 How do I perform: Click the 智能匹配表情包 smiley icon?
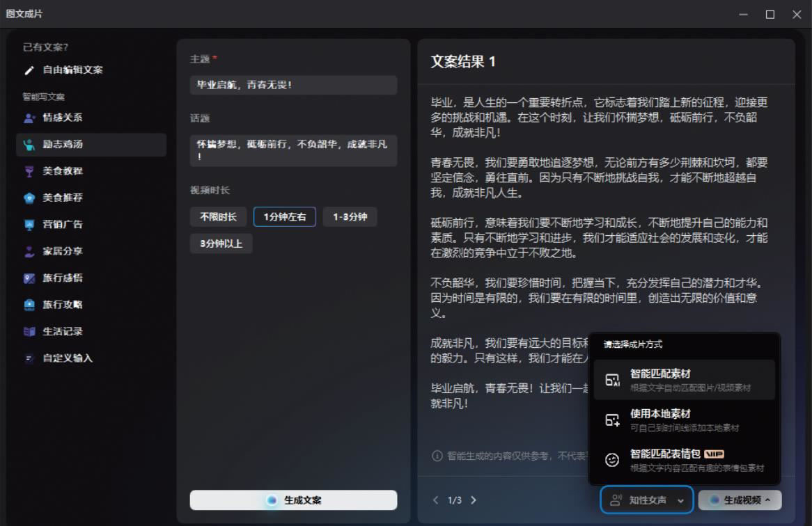click(612, 460)
